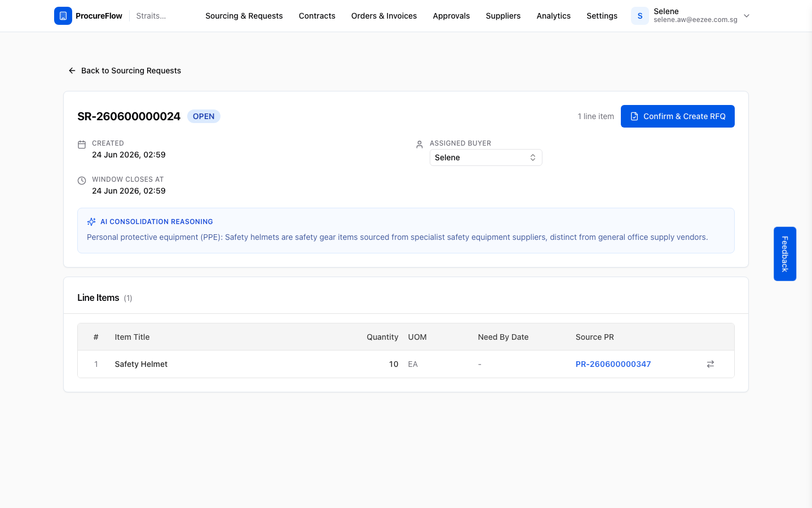Click the 1 line item text
812x508 pixels.
pyautogui.click(x=595, y=116)
